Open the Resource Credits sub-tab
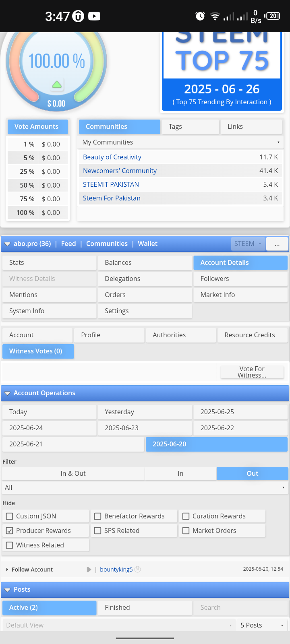The height and width of the screenshot is (644, 290). (253, 335)
